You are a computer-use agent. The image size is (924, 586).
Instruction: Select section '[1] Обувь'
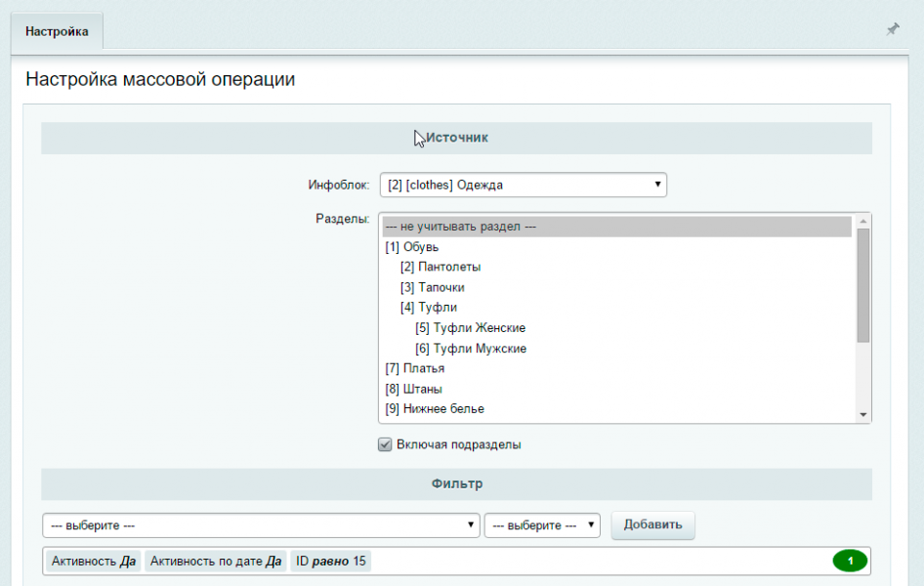coord(405,247)
